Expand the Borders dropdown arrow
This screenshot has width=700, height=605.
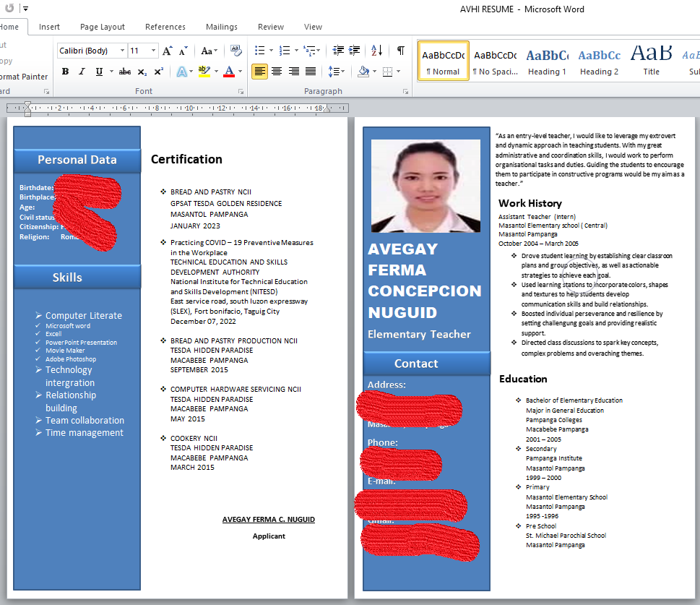point(398,72)
